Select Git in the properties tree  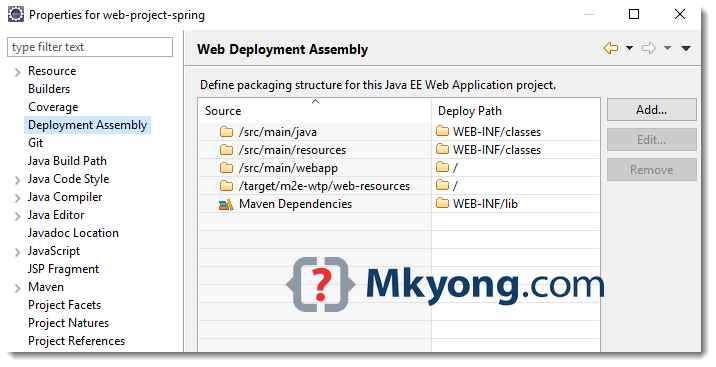click(35, 143)
